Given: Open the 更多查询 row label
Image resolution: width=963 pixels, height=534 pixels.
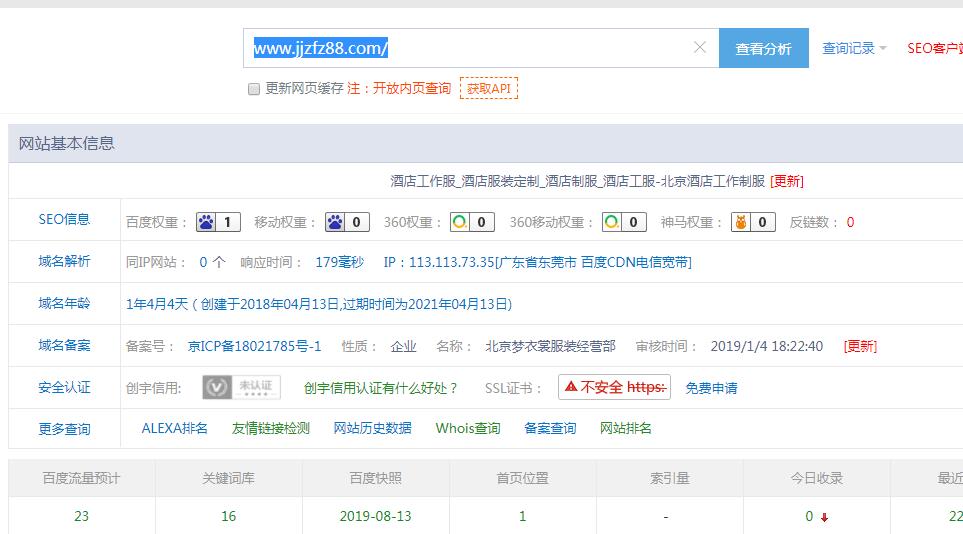Looking at the screenshot, I should pyautogui.click(x=64, y=429).
